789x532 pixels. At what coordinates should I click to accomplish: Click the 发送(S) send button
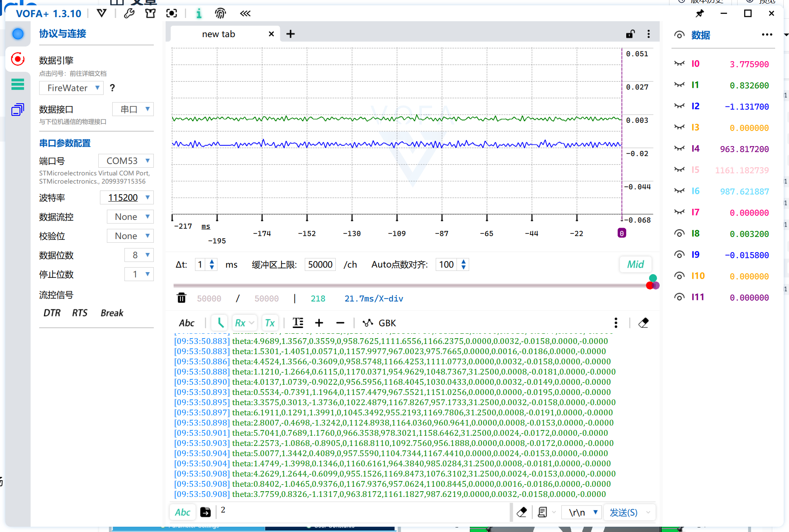click(x=623, y=512)
